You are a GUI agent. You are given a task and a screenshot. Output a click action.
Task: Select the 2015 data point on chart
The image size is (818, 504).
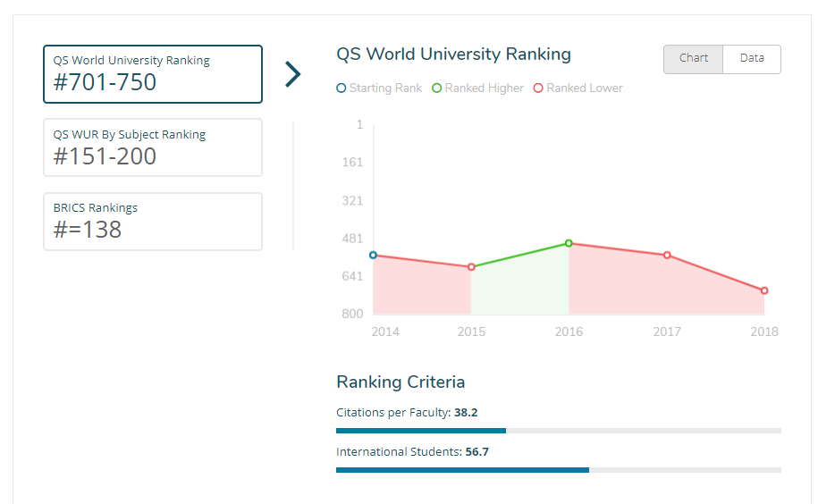click(x=471, y=267)
